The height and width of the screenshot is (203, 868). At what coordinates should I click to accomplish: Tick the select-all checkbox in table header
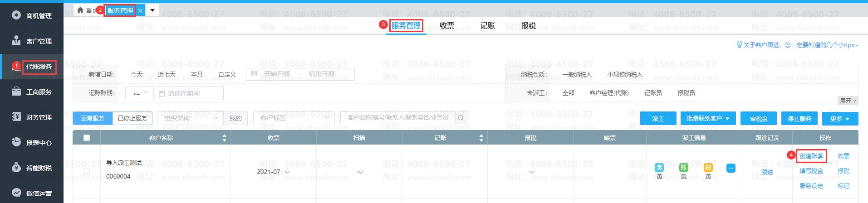pyautogui.click(x=87, y=138)
